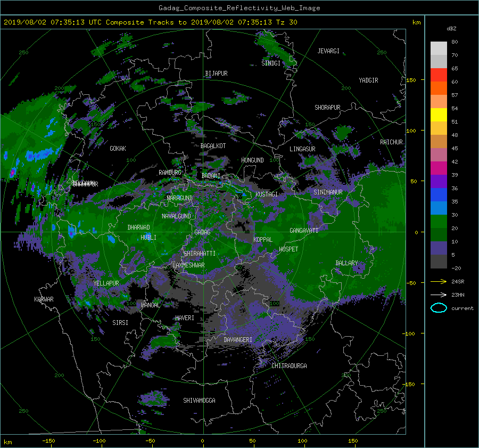
Task: Click the JEVARGI city label
Action: [x=328, y=51]
